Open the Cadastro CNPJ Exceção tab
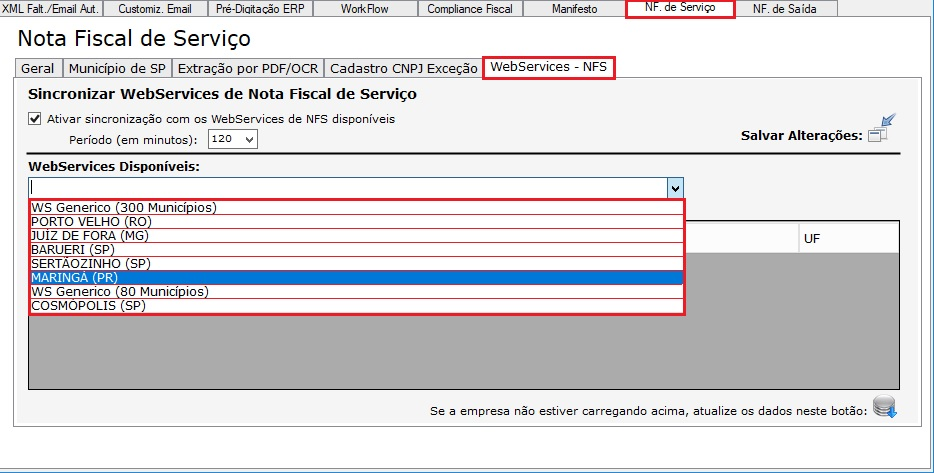 click(403, 69)
